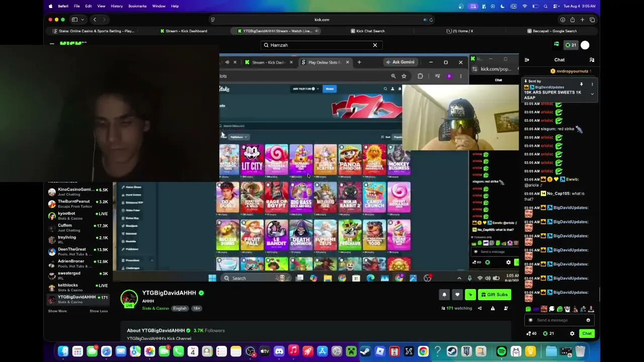Share the stream using the share icon

[x=479, y=308]
